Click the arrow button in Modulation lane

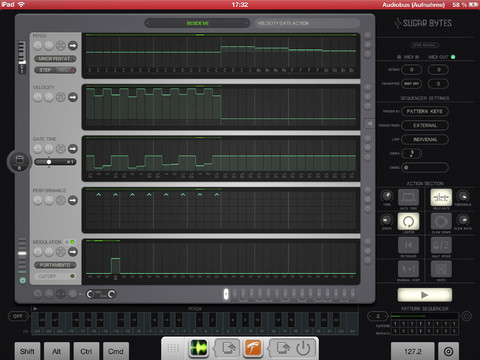point(73,252)
